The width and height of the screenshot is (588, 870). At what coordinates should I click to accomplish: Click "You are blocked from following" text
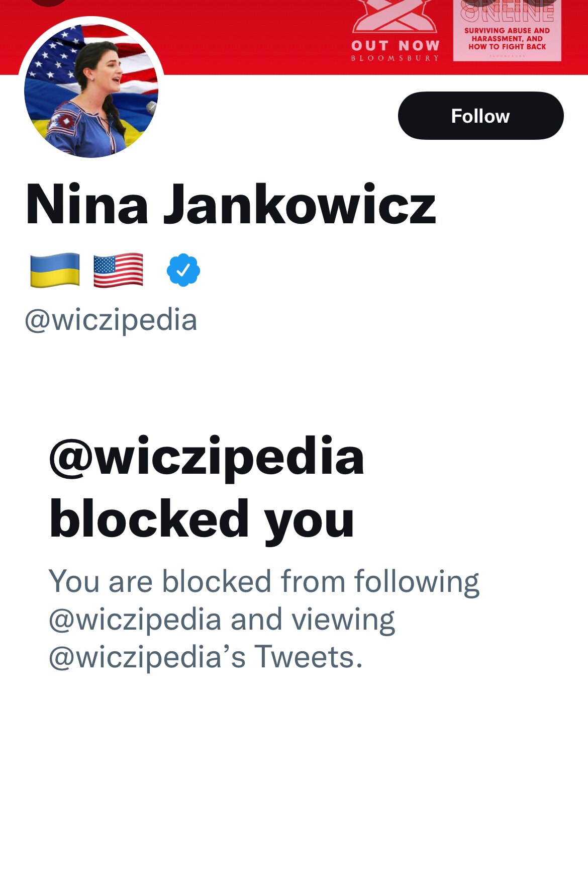[264, 581]
